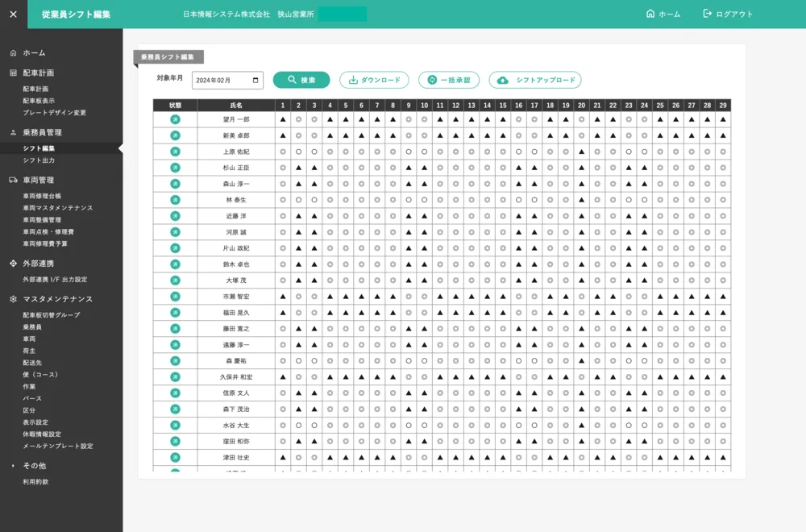Click the status badge for 望月 一郎

coord(175,119)
